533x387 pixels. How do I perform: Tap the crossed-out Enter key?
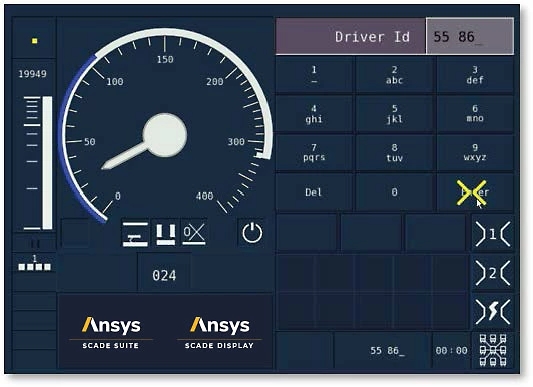[475, 192]
